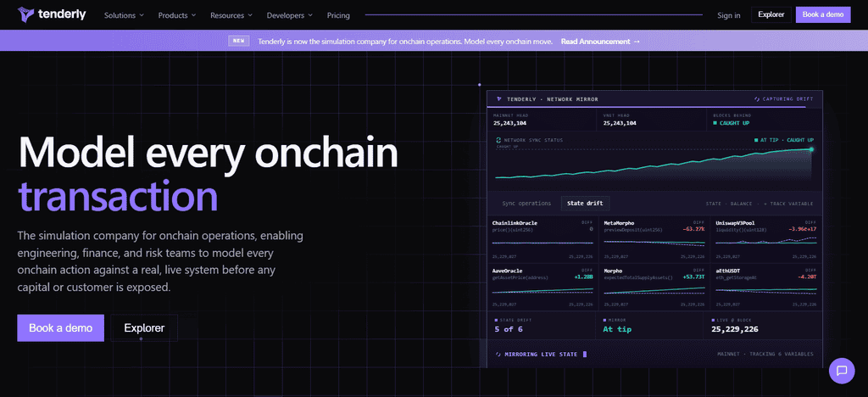The width and height of the screenshot is (868, 397).
Task: Click the +53.73T diff value
Action: [x=693, y=277]
